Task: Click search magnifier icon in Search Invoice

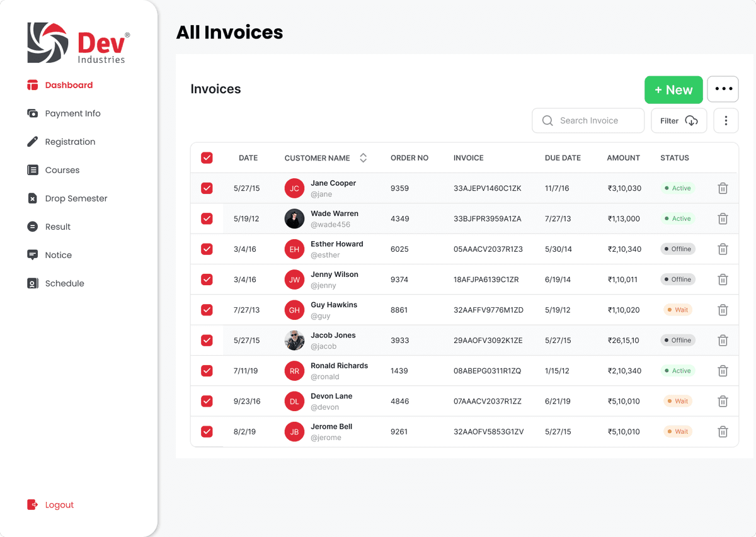Action: [x=547, y=121]
